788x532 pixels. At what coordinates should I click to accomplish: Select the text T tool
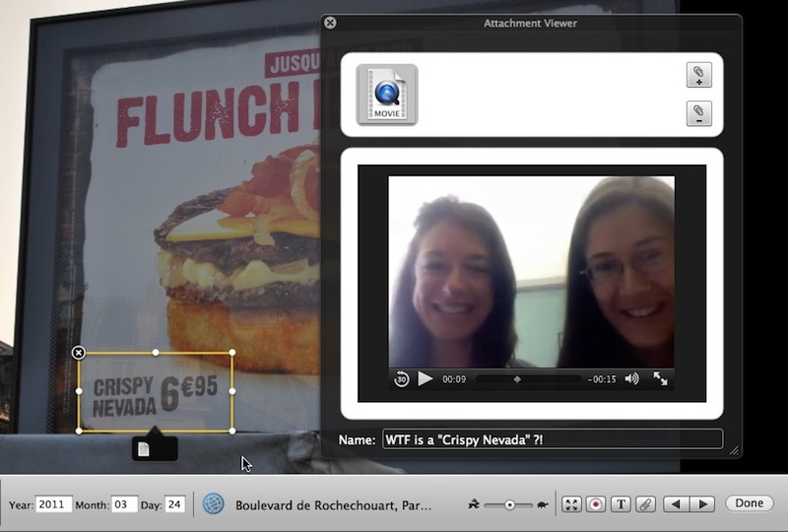coord(621,504)
